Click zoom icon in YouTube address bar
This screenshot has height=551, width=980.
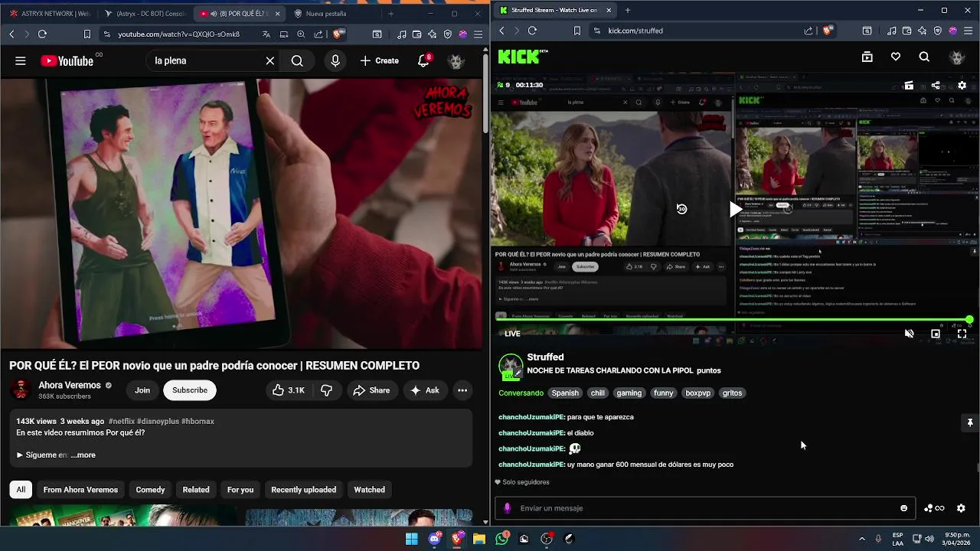301,34
